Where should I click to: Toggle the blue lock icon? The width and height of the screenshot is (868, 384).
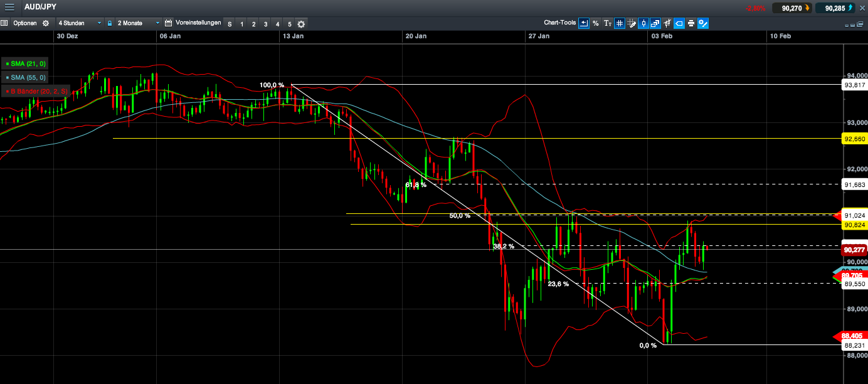110,23
